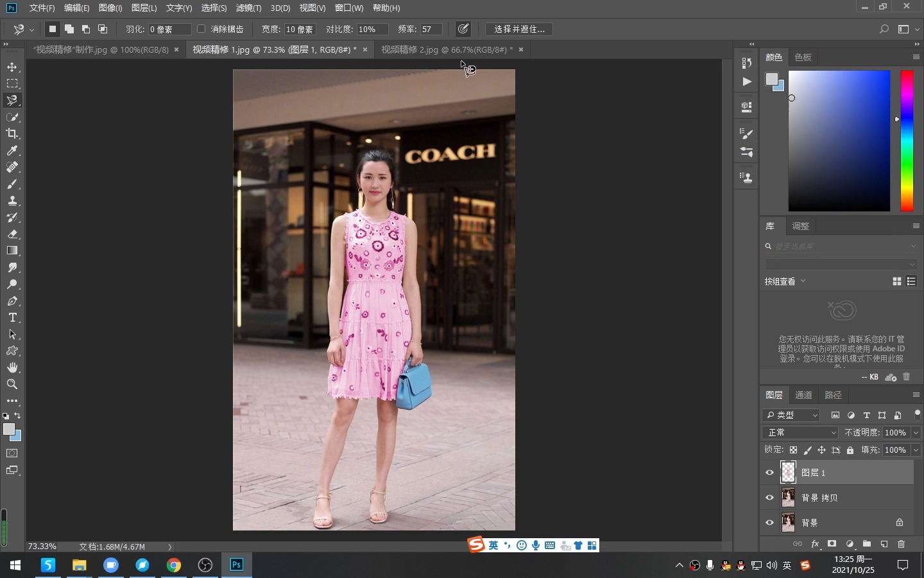Create a new layer with bottom icon
The width and height of the screenshot is (924, 578).
pos(884,544)
